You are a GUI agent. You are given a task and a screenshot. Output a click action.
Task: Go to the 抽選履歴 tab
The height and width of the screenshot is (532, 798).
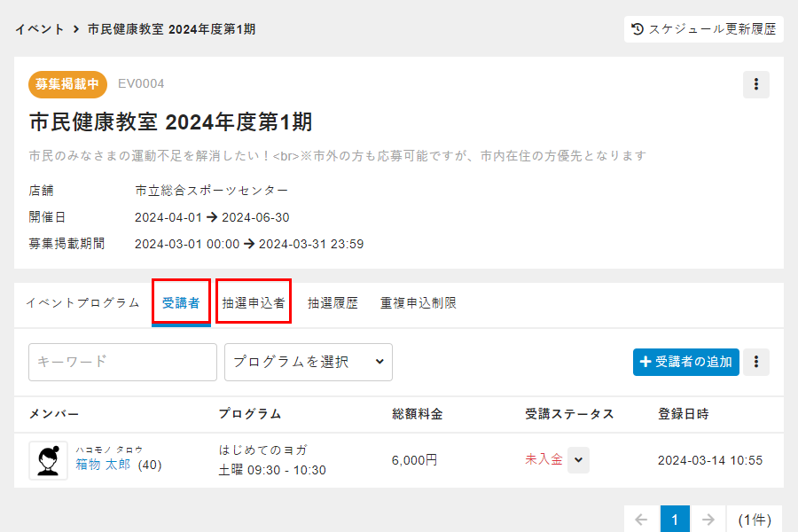pyautogui.click(x=332, y=303)
